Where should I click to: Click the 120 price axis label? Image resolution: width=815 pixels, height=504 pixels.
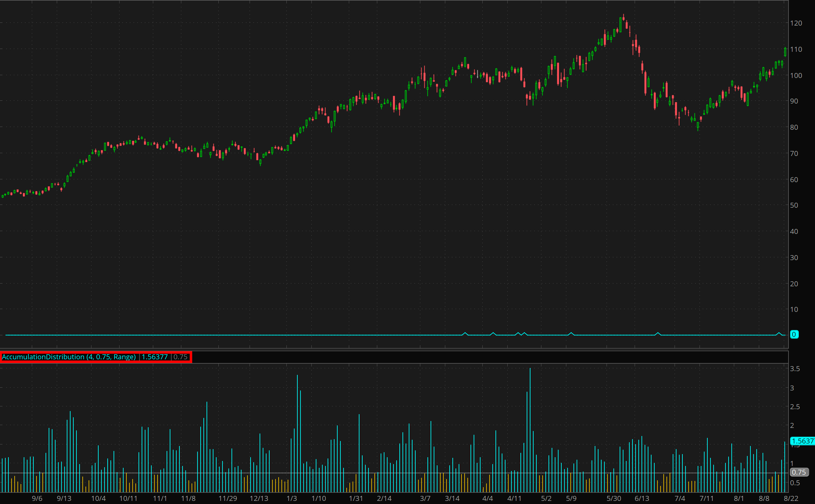[796, 23]
